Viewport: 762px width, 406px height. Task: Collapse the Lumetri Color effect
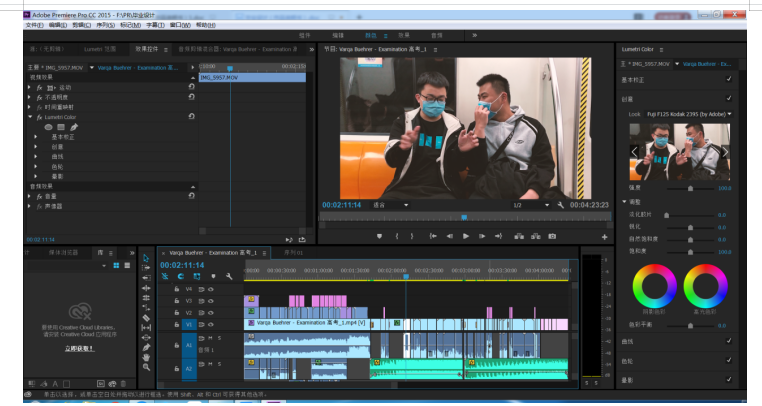[30, 117]
